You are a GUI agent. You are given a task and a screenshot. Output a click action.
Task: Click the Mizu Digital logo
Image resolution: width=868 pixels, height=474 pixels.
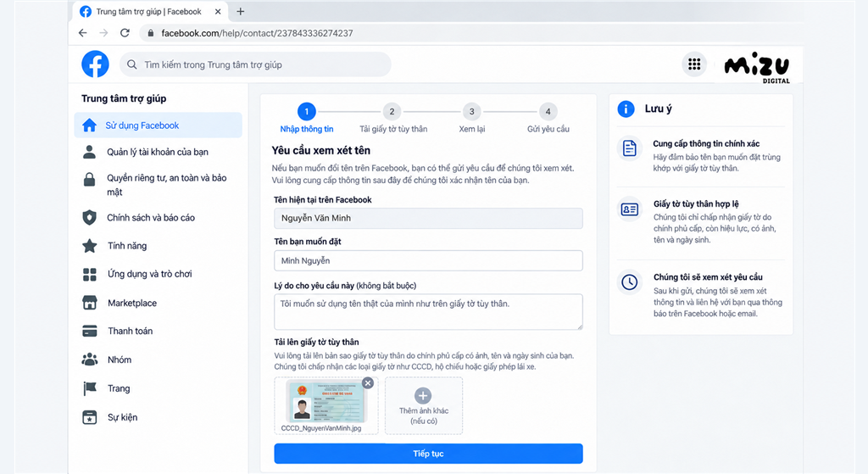coord(757,69)
